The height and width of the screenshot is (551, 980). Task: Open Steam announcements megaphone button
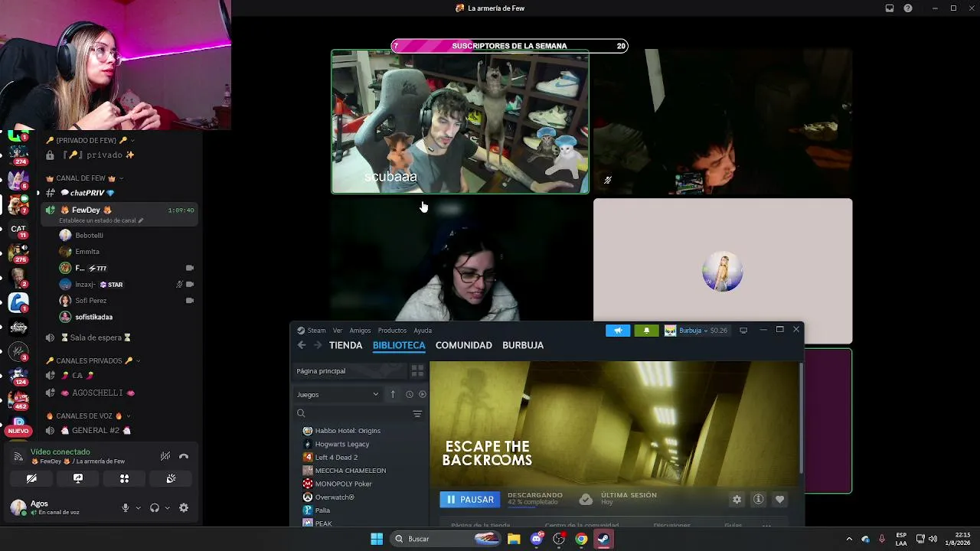(618, 331)
